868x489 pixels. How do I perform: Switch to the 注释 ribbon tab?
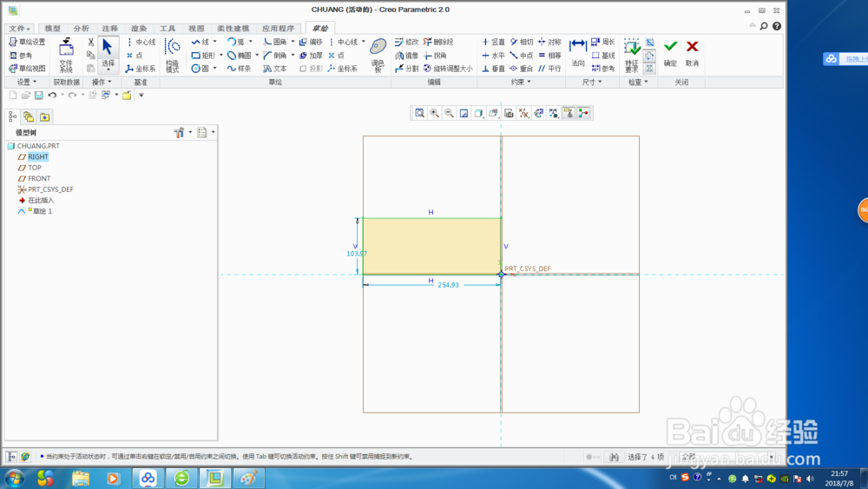click(x=110, y=29)
